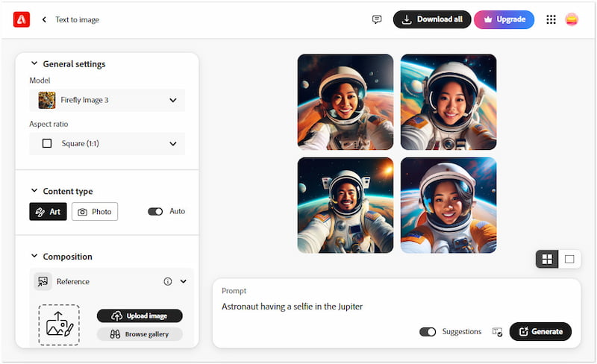Open the Square (1:1) aspect ratio dropdown
597x364 pixels.
107,143
